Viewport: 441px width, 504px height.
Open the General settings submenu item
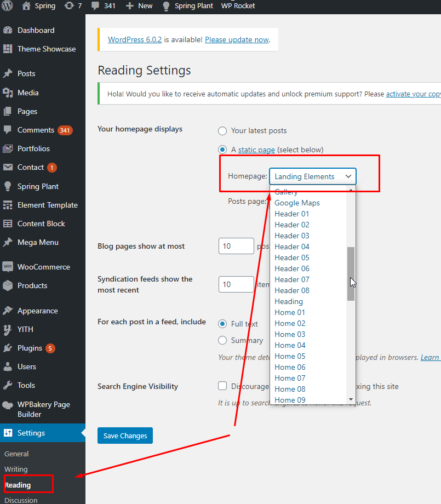pos(16,454)
